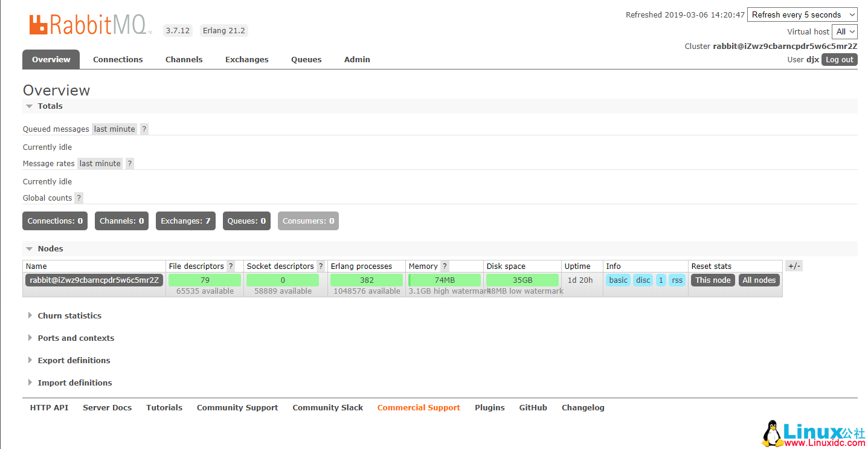The image size is (868, 449).
Task: Open the File descriptors help icon
Action: [x=231, y=266]
